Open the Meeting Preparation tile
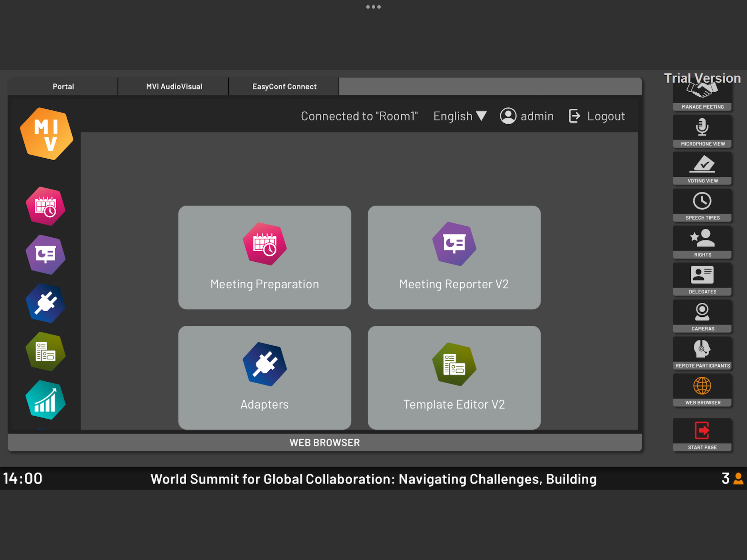Image resolution: width=747 pixels, height=560 pixels. click(265, 257)
